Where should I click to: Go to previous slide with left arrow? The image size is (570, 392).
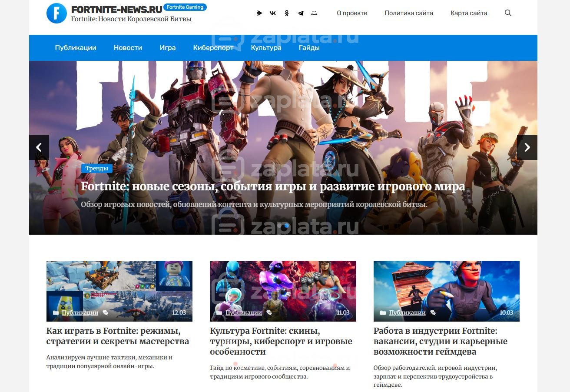click(x=39, y=147)
